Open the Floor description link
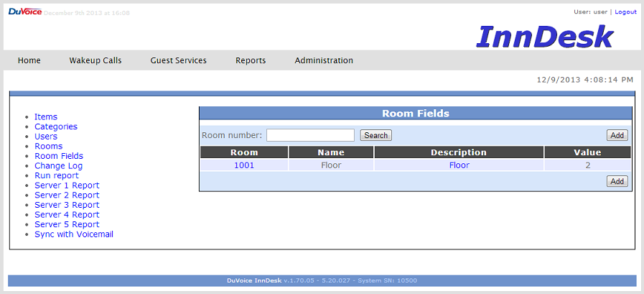Screen dimensions: 644x294 pyautogui.click(x=459, y=165)
